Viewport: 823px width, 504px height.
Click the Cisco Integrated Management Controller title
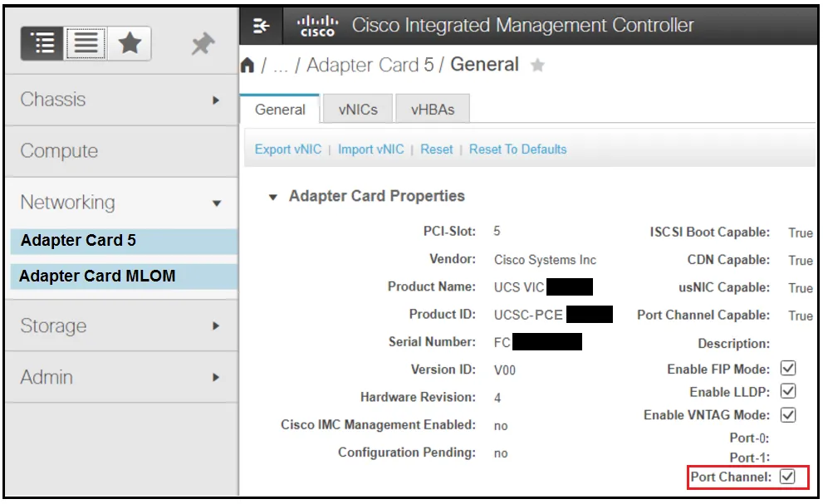tap(522, 25)
